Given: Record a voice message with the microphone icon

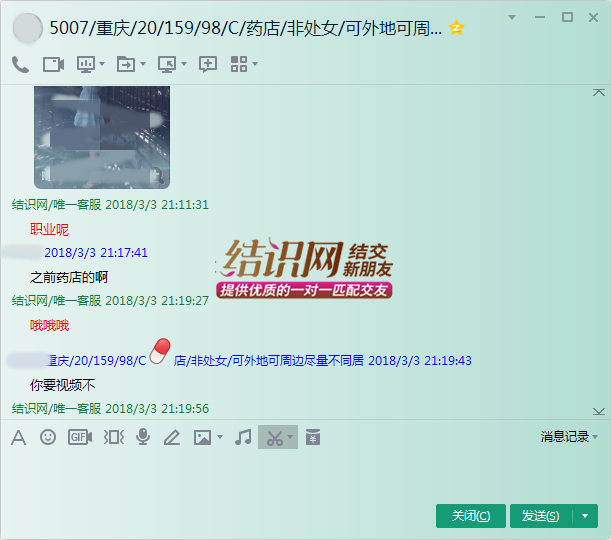Looking at the screenshot, I should point(143,437).
